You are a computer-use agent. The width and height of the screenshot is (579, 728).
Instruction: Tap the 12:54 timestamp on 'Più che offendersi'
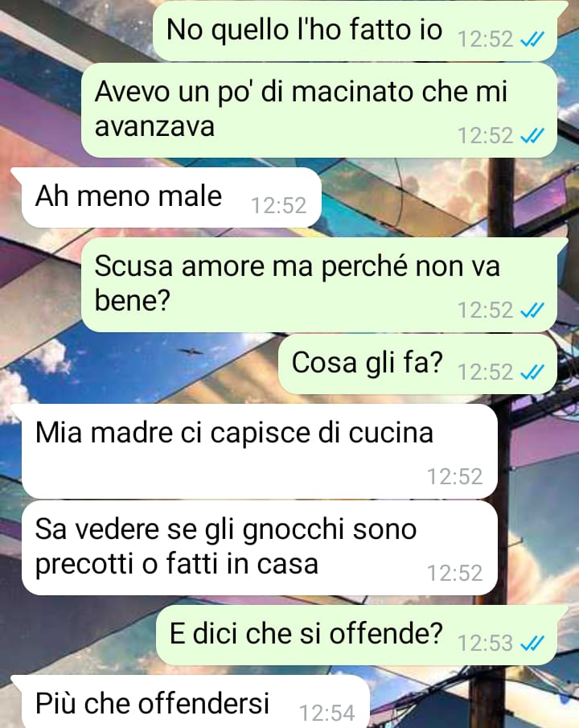pyautogui.click(x=327, y=714)
